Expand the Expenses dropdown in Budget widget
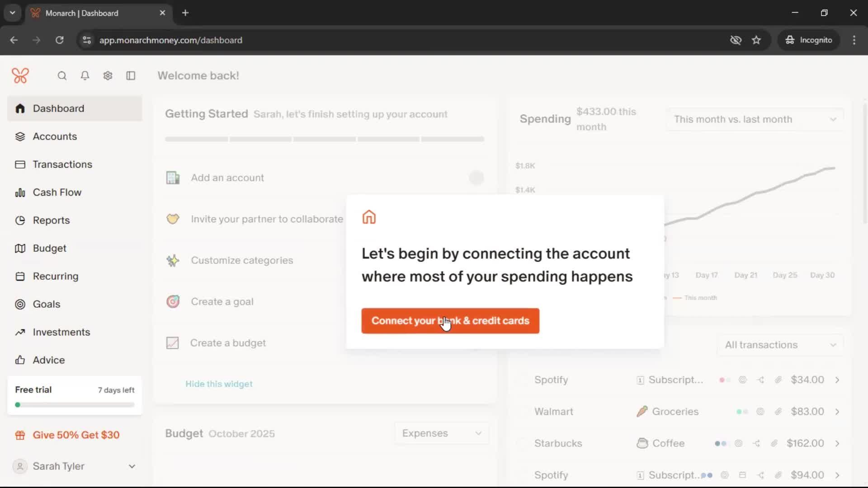This screenshot has width=868, height=488. click(x=441, y=433)
